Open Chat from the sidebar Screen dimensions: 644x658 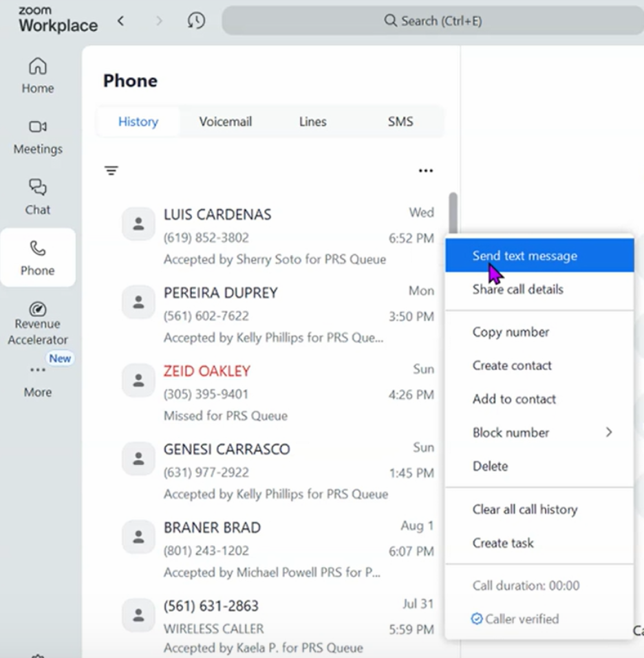[x=38, y=197]
